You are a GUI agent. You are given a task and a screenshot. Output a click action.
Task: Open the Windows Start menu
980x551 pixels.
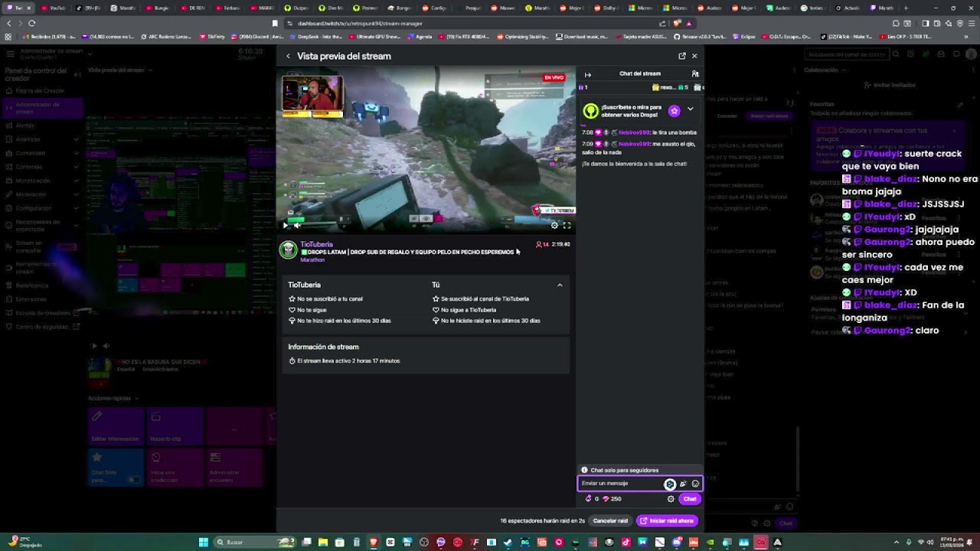pos(204,542)
